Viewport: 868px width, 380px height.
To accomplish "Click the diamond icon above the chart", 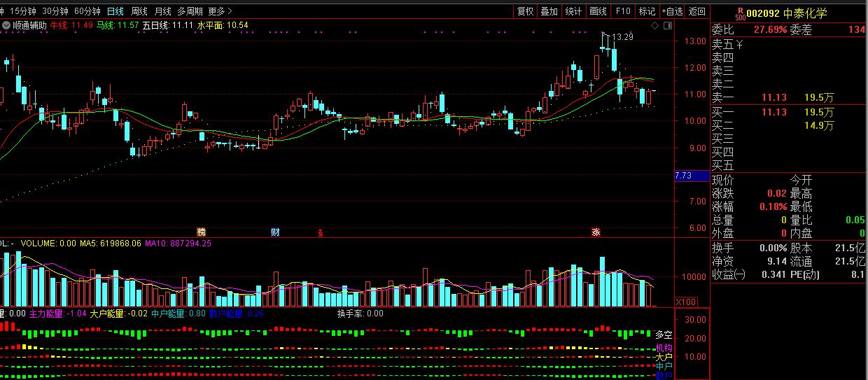I will (x=654, y=25).
